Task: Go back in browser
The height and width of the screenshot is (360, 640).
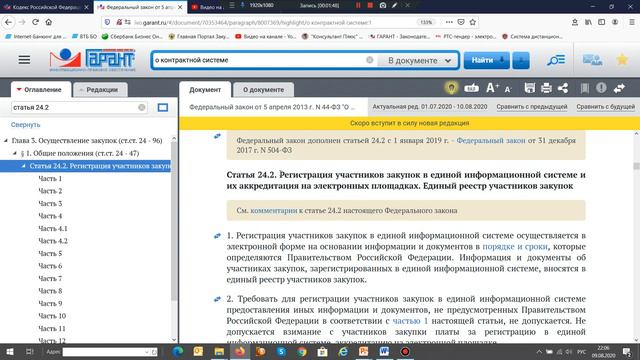Action: (9, 22)
